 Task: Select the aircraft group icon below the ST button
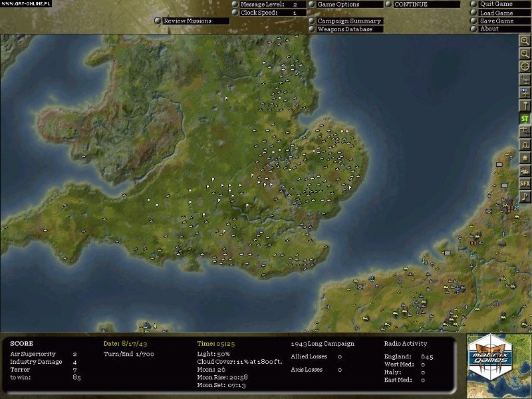[525, 132]
